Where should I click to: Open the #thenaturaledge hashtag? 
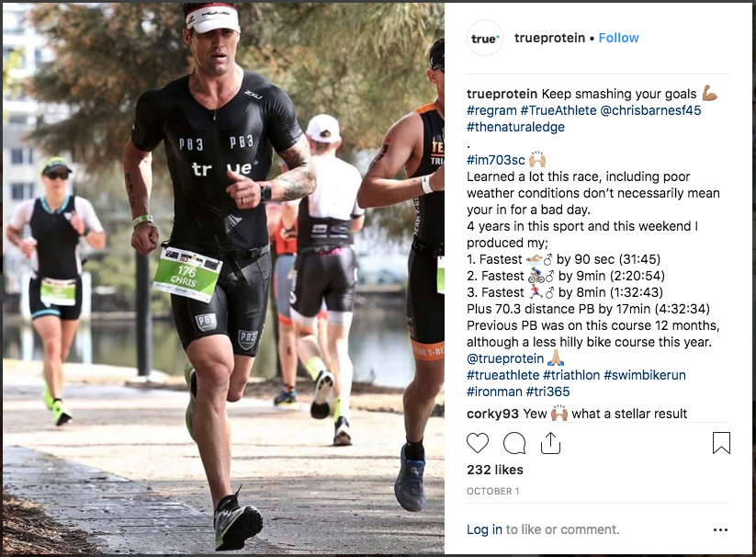[x=515, y=127]
